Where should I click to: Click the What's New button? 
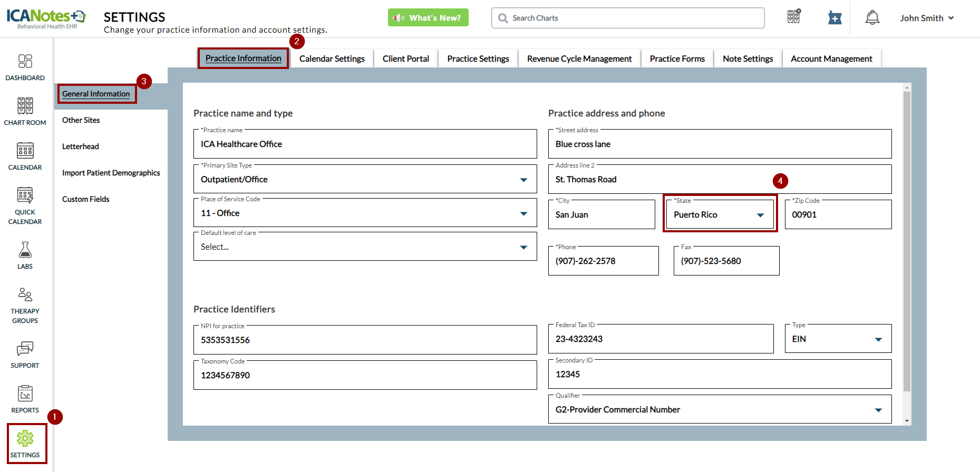point(428,18)
